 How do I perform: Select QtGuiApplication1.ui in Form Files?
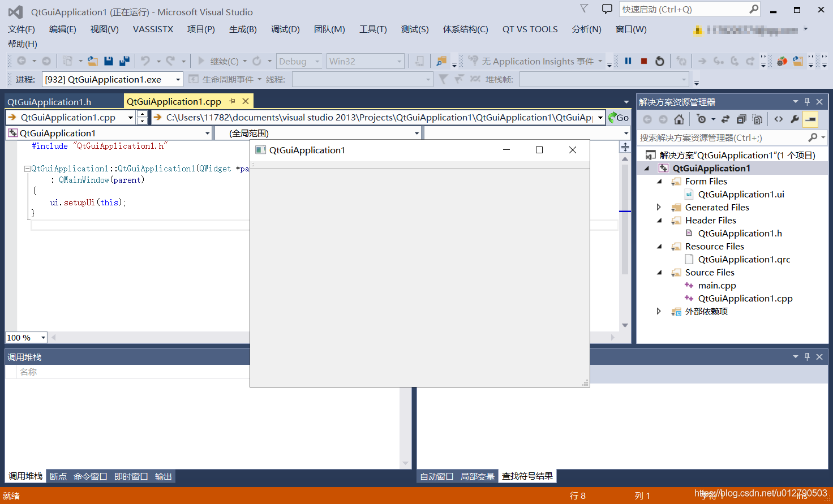coord(741,194)
